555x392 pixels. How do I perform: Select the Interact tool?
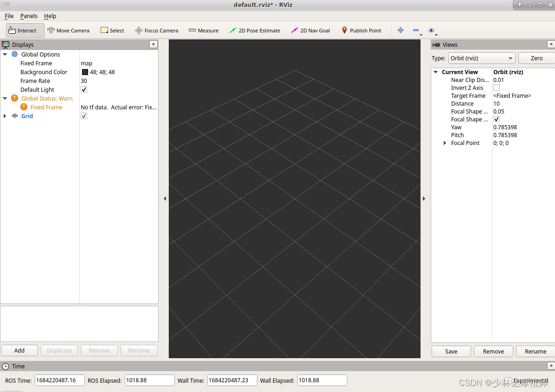tap(25, 31)
